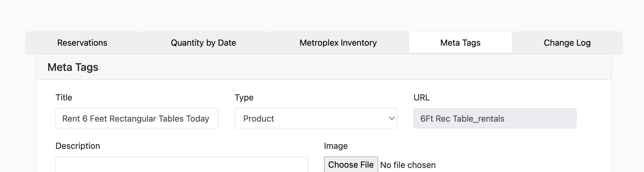Click the Choose File button
Viewport: 644px width, 172px height.
coord(351,165)
